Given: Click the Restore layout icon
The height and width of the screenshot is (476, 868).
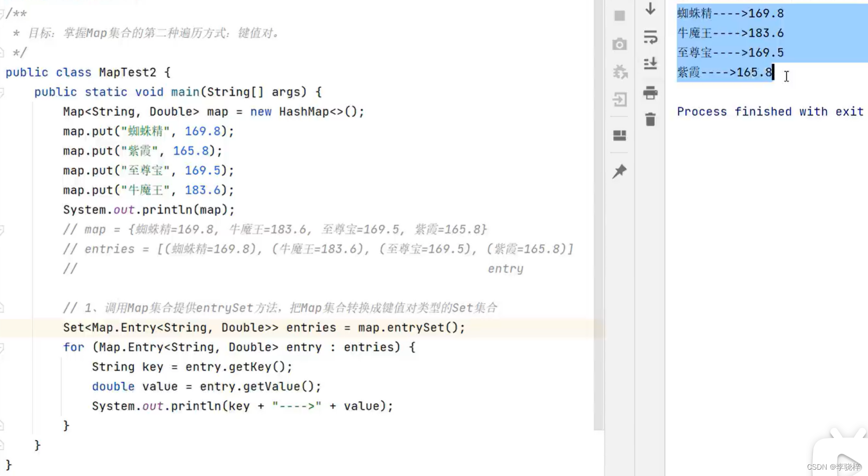Looking at the screenshot, I should (x=619, y=136).
